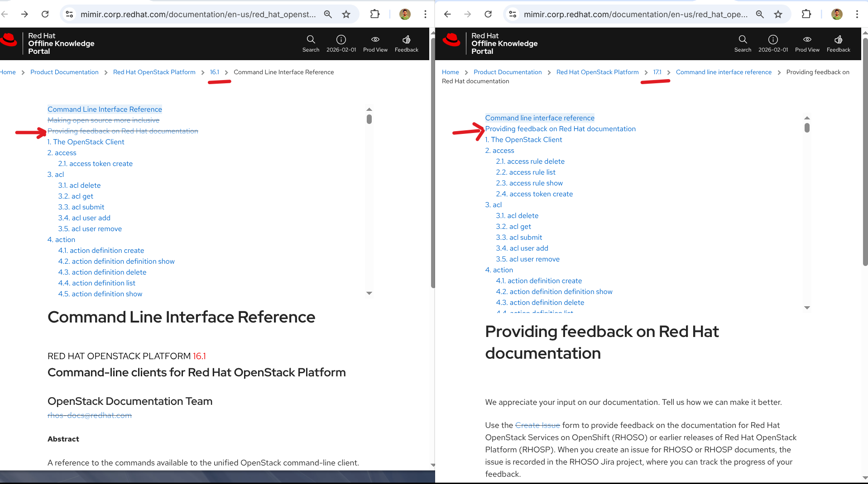Click the left window's page scrollbar thumb
The height and width of the screenshot is (484, 868).
pos(433,163)
